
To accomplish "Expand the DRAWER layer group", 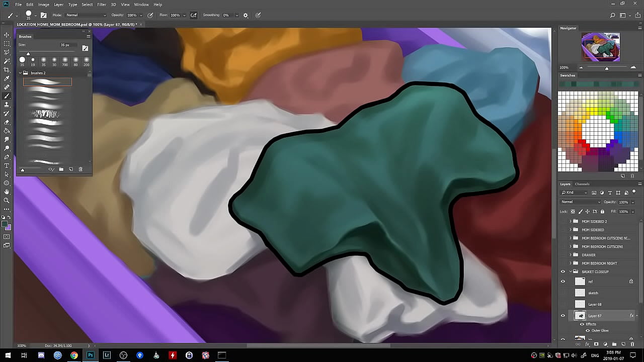I will pyautogui.click(x=571, y=255).
